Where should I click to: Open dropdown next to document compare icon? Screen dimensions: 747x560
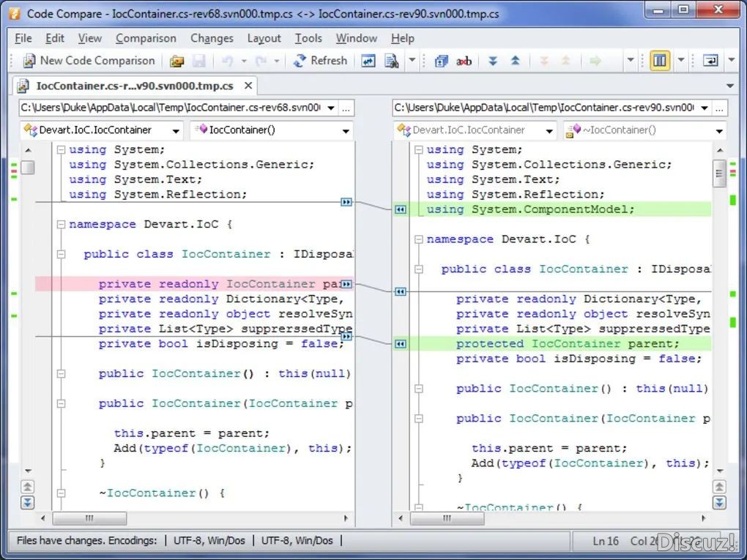tap(412, 61)
